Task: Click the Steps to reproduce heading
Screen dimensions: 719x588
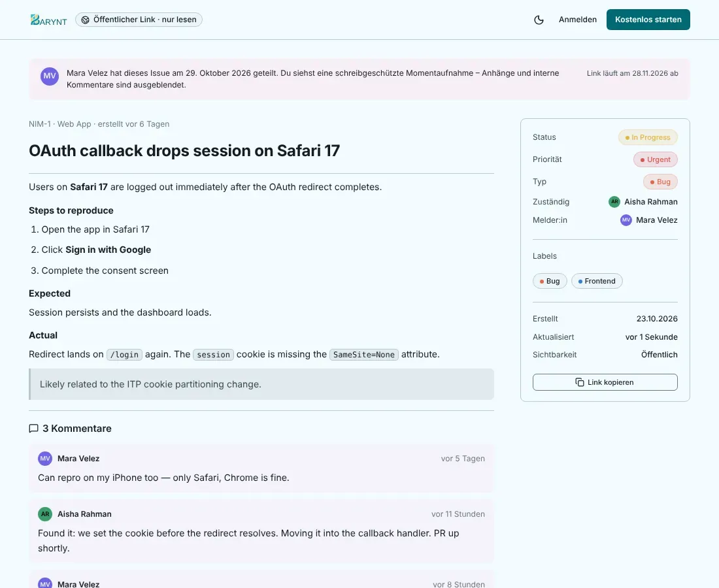Action: pyautogui.click(x=71, y=210)
